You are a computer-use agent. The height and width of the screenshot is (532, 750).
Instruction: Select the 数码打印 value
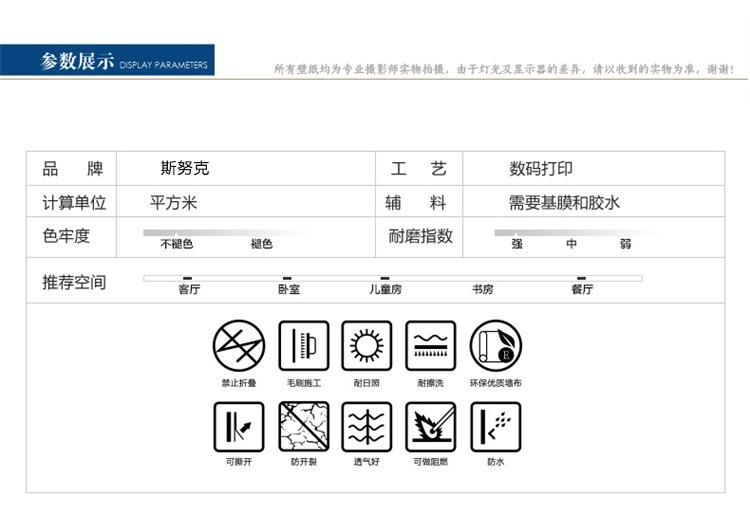pos(540,168)
